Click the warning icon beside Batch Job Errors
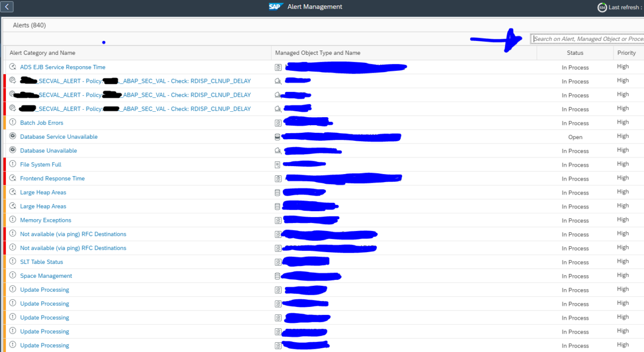Screen dimensions: 644x352 point(12,122)
